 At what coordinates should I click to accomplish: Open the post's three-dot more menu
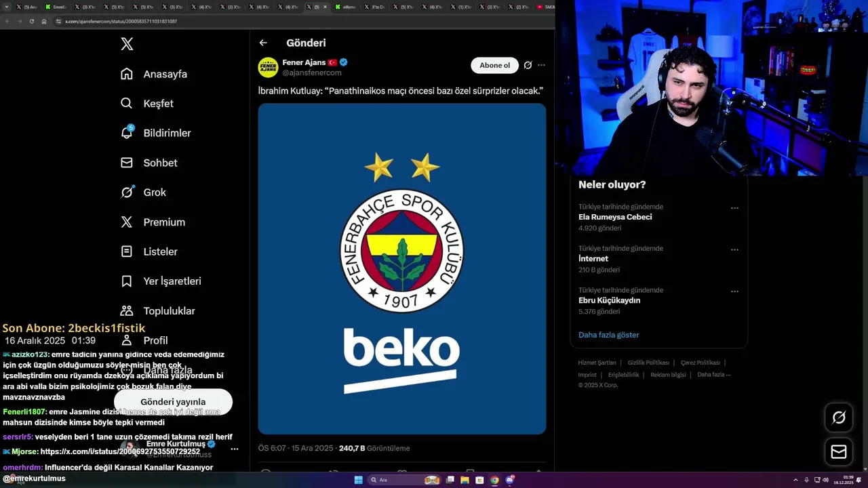click(x=541, y=65)
